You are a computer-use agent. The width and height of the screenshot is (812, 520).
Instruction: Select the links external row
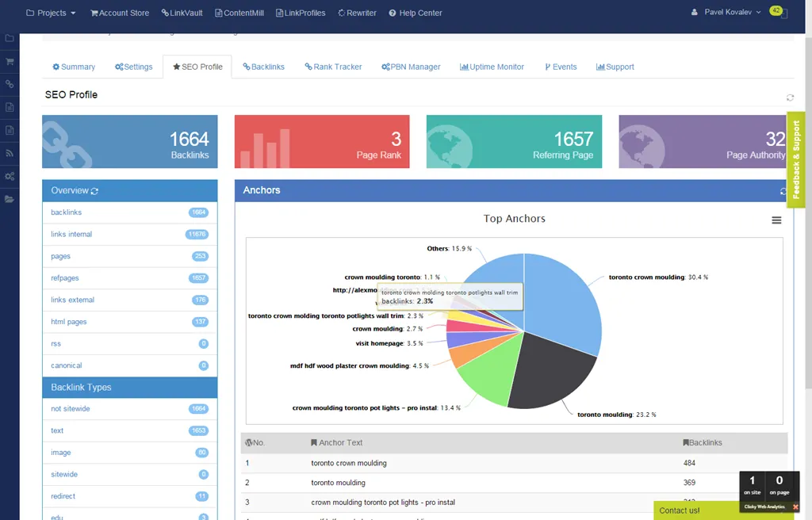130,300
